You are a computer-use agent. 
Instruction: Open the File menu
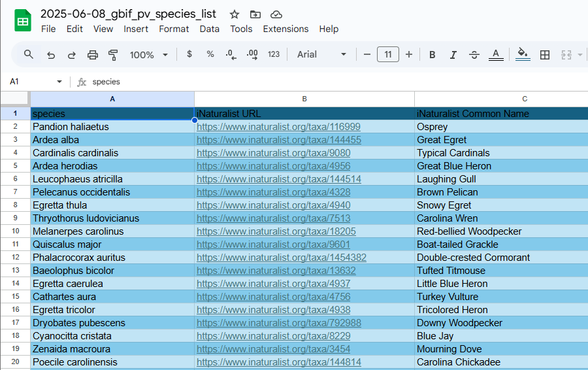(x=48, y=29)
